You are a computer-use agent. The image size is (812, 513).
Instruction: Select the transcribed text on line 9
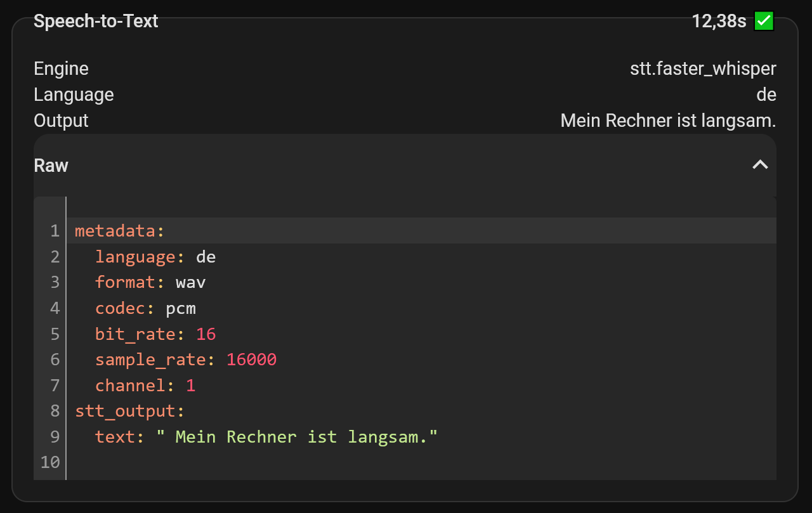click(292, 437)
